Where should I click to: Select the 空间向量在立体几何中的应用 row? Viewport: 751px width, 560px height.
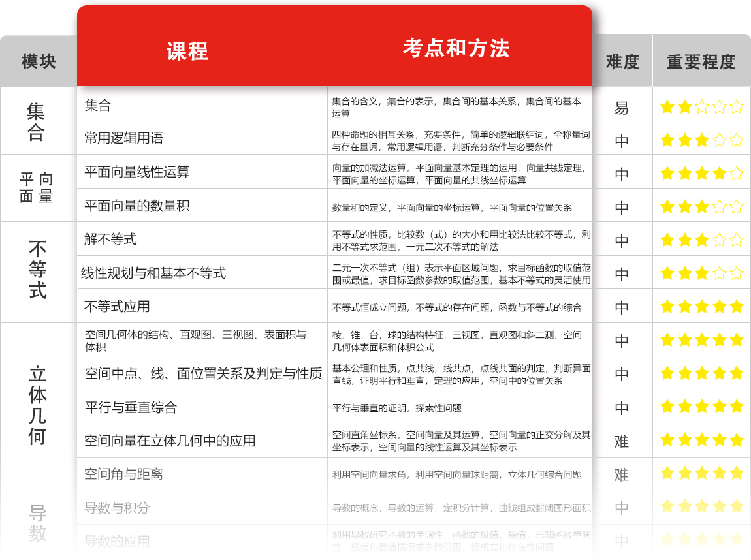202,441
